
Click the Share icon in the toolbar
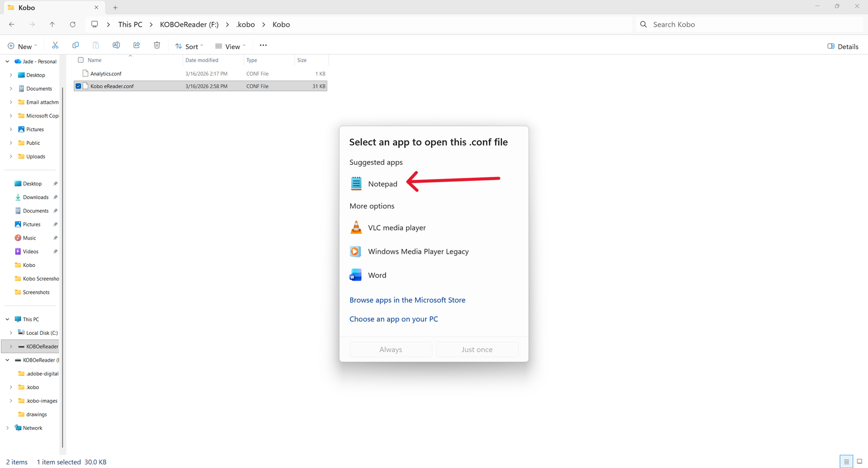coord(137,46)
